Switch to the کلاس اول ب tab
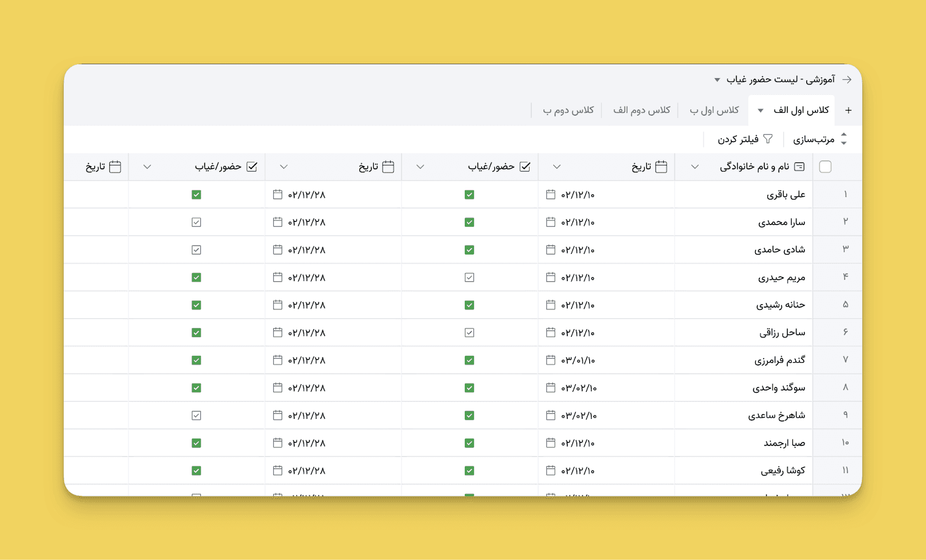Viewport: 926px width, 560px height. (x=714, y=110)
